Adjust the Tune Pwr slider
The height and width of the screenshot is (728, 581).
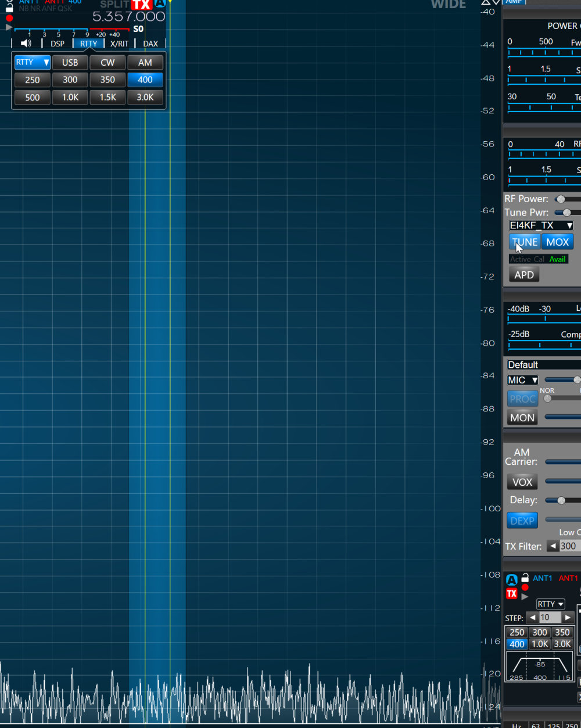[568, 213]
